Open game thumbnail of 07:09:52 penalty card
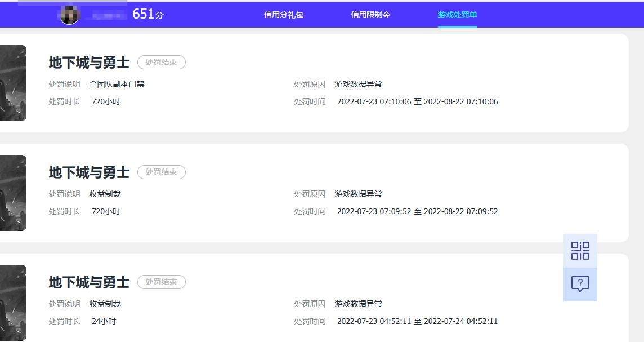The height and width of the screenshot is (342, 644). 13,193
